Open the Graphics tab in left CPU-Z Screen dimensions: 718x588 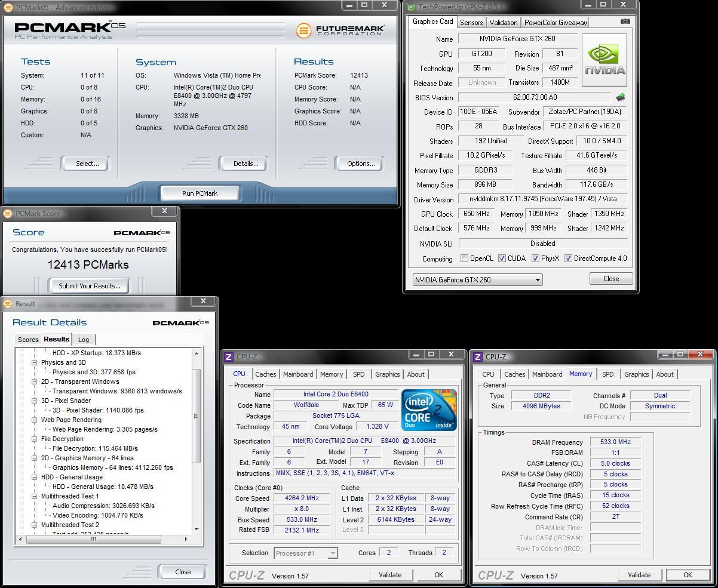387,374
